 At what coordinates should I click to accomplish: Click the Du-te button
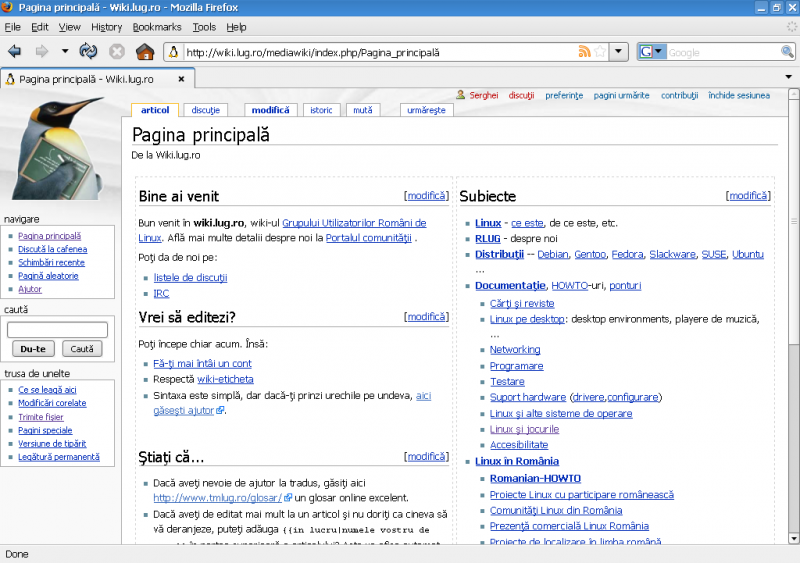[33, 349]
